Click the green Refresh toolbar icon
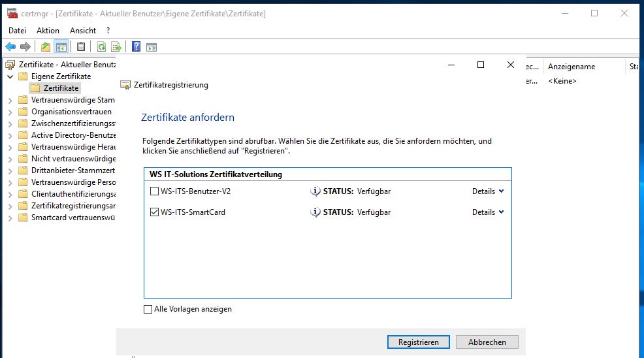644x358 pixels. click(101, 47)
